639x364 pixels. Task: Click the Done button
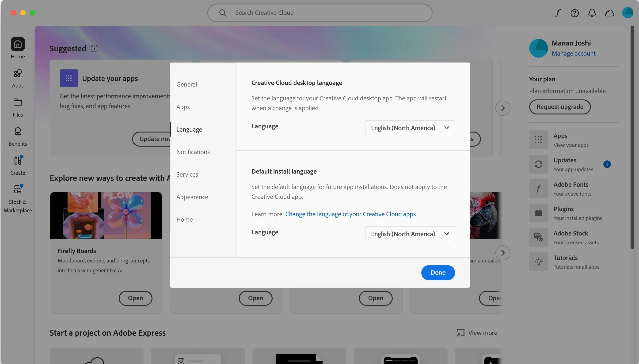point(438,273)
